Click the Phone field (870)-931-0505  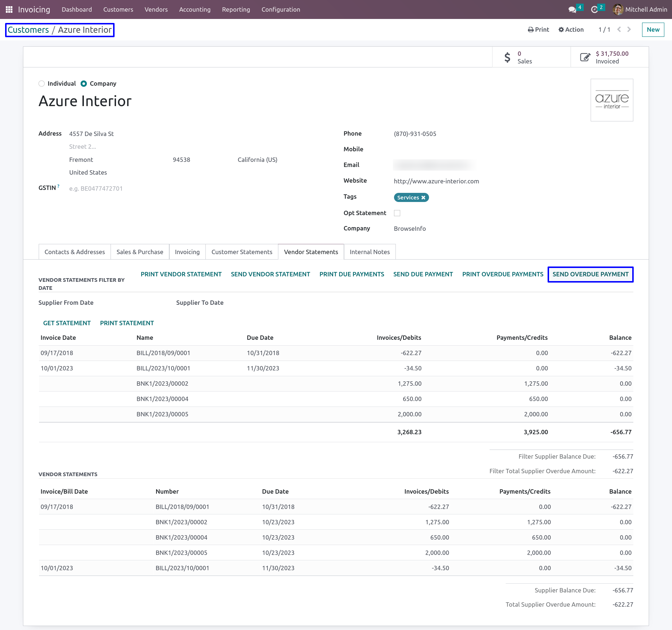click(x=415, y=134)
